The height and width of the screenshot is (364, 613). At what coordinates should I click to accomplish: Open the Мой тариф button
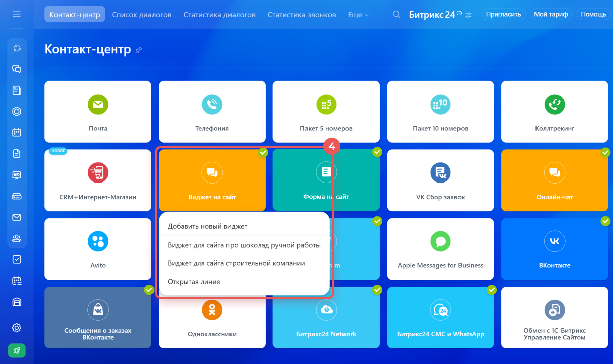pos(551,14)
